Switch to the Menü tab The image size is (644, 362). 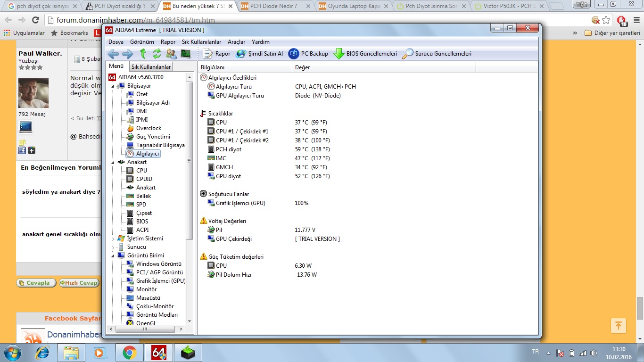(x=116, y=66)
